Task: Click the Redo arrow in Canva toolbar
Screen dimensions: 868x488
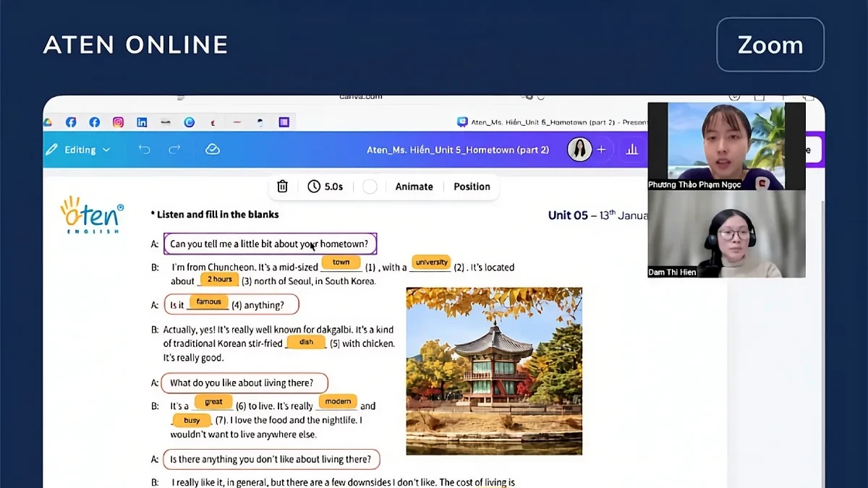Action: tap(174, 150)
